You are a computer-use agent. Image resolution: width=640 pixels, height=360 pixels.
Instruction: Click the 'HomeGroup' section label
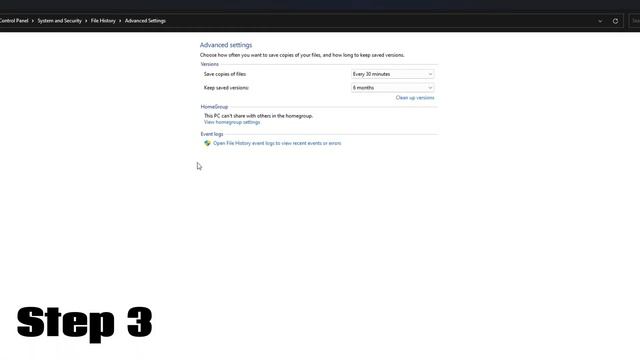(x=214, y=107)
